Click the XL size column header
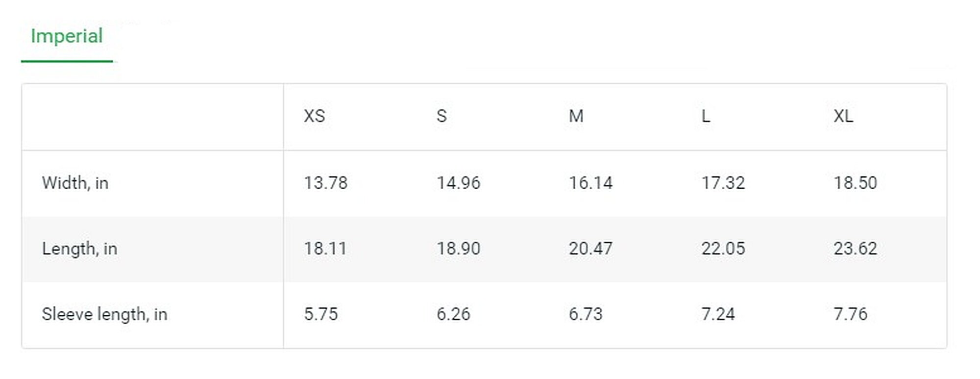980x379 pixels. [844, 116]
